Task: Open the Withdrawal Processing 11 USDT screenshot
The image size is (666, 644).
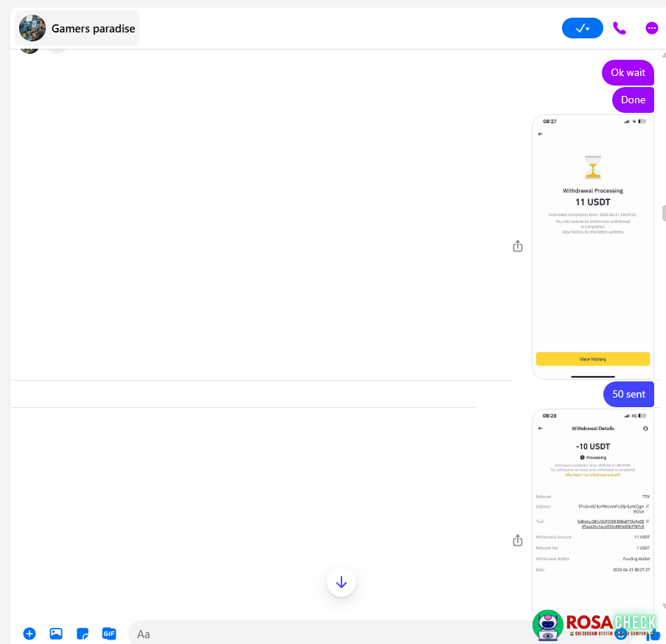Action: tap(592, 246)
